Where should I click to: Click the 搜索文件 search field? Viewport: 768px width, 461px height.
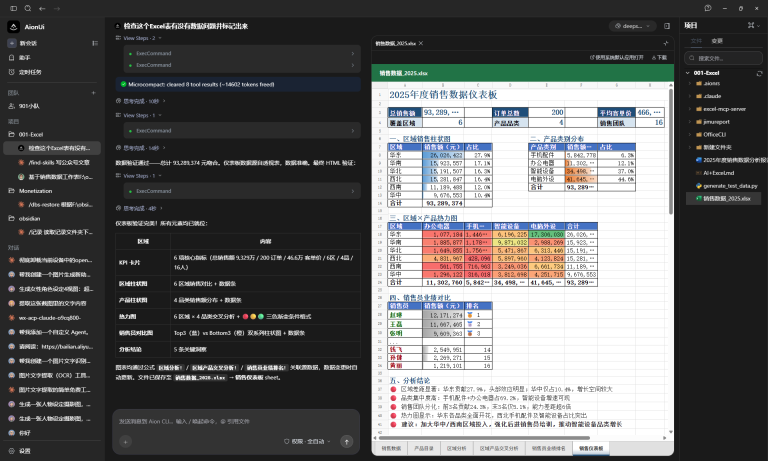click(x=723, y=58)
